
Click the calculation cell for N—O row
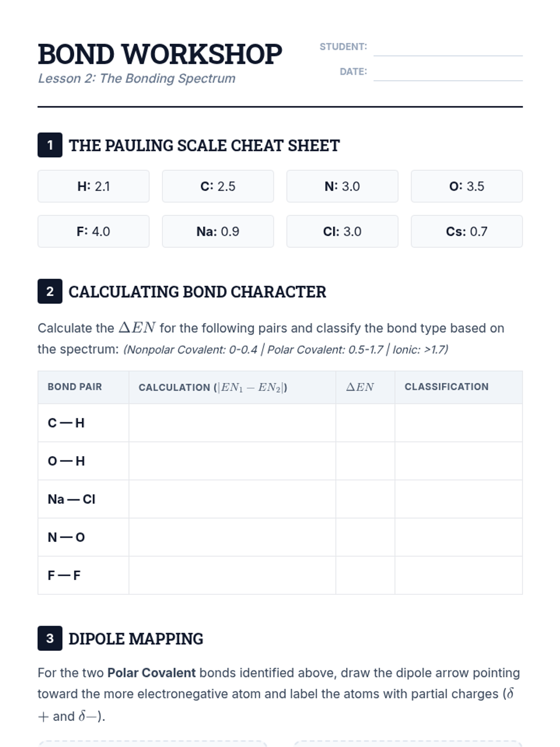(x=232, y=537)
